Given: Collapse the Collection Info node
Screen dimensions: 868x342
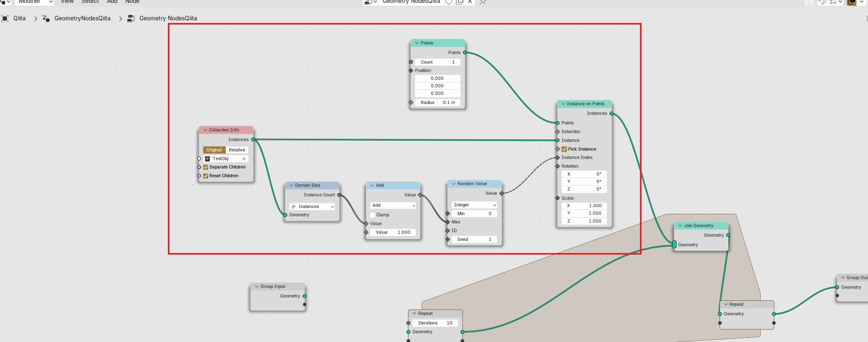Looking at the screenshot, I should click(205, 130).
